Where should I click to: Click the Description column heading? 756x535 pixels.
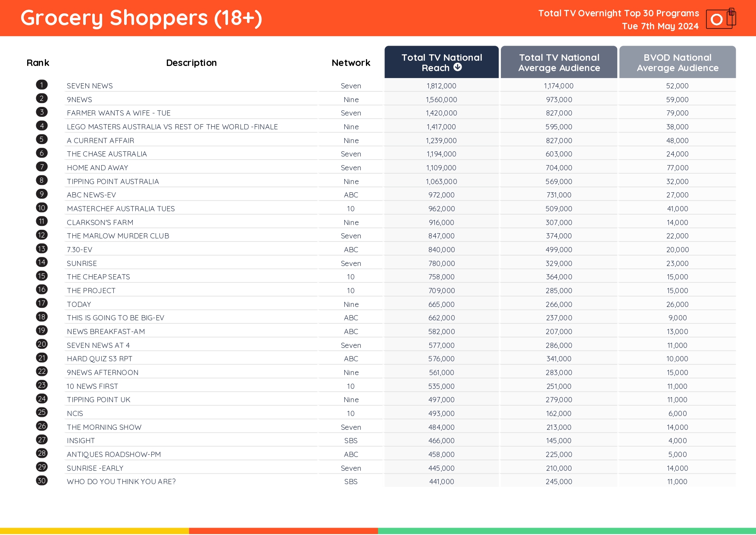pos(191,63)
